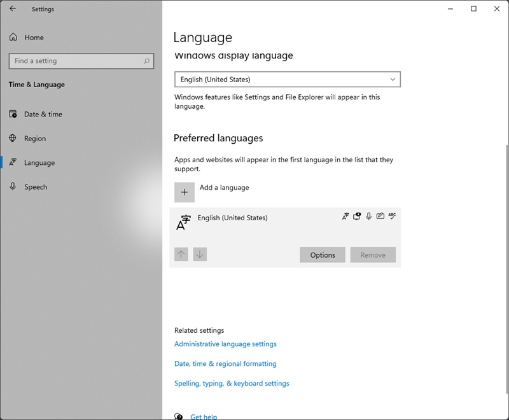Open Administrative language settings link
Viewport: 509px width, 420px height.
(x=225, y=344)
